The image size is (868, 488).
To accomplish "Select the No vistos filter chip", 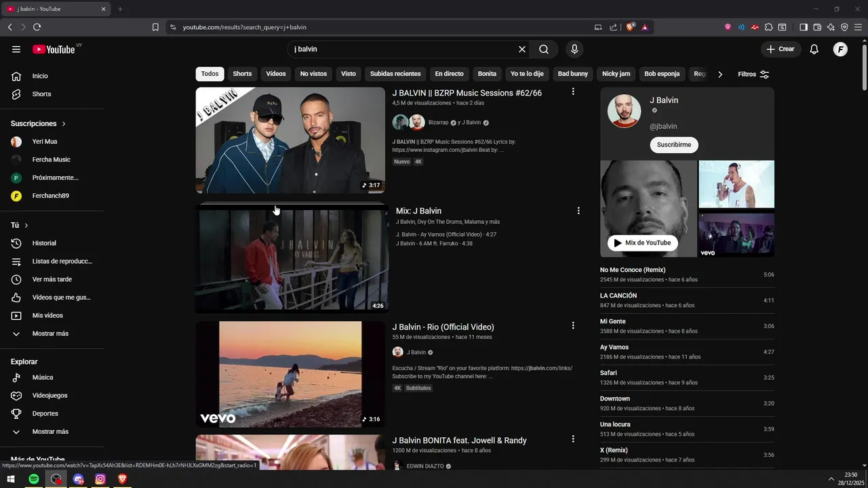I will coord(313,74).
